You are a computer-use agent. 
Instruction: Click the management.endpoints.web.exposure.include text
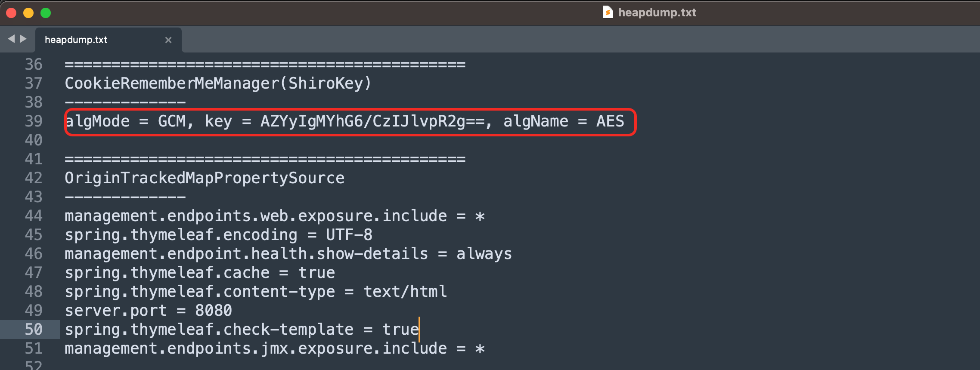point(256,216)
